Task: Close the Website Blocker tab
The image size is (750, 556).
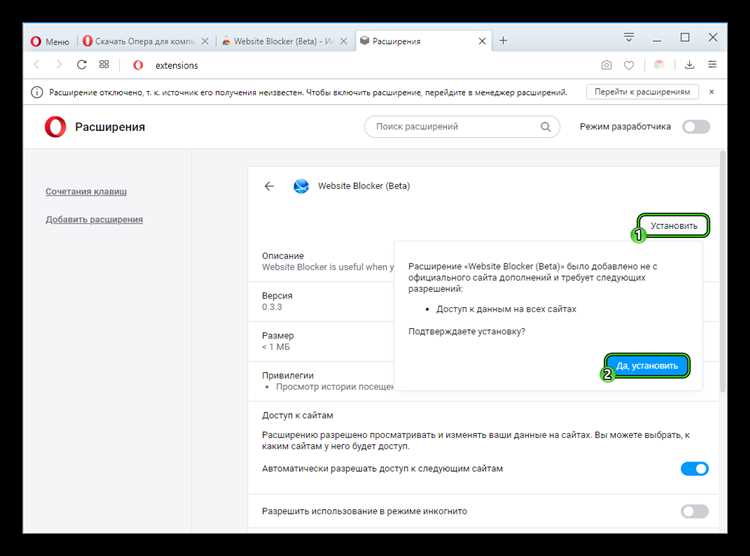Action: click(x=343, y=42)
